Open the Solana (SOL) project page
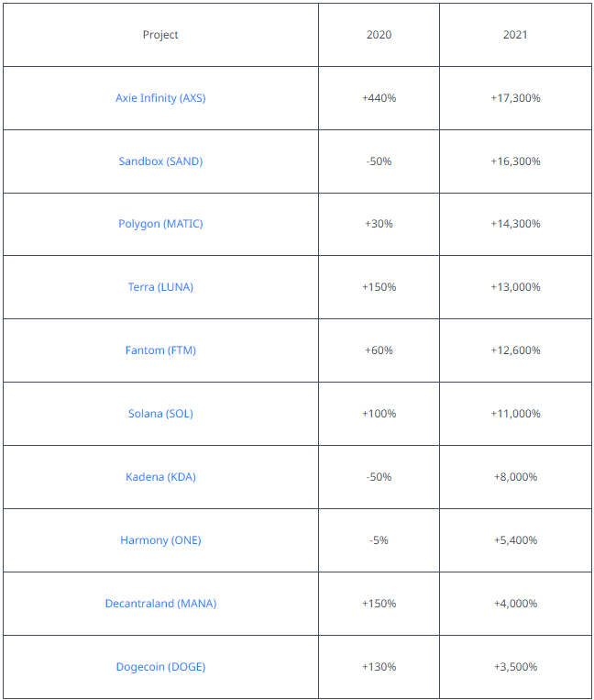 [160, 414]
